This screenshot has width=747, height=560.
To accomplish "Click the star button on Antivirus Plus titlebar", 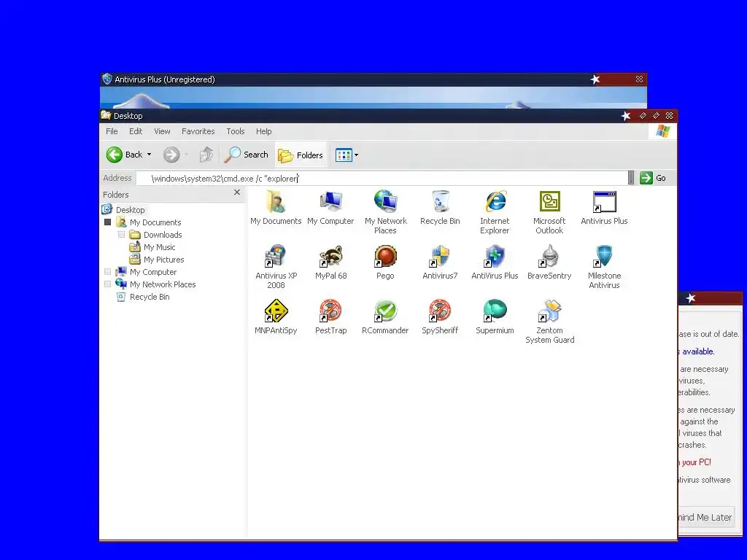I will click(595, 79).
